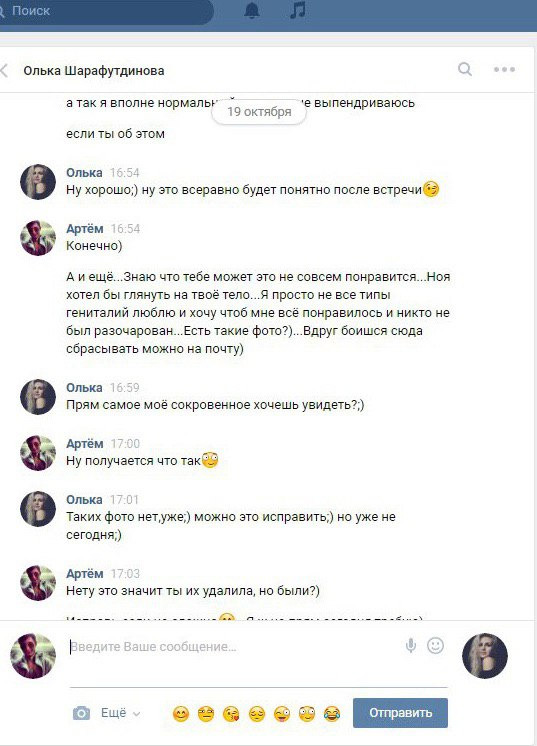Open the large avatar right of message box
537x746 pixels.
coord(485,656)
